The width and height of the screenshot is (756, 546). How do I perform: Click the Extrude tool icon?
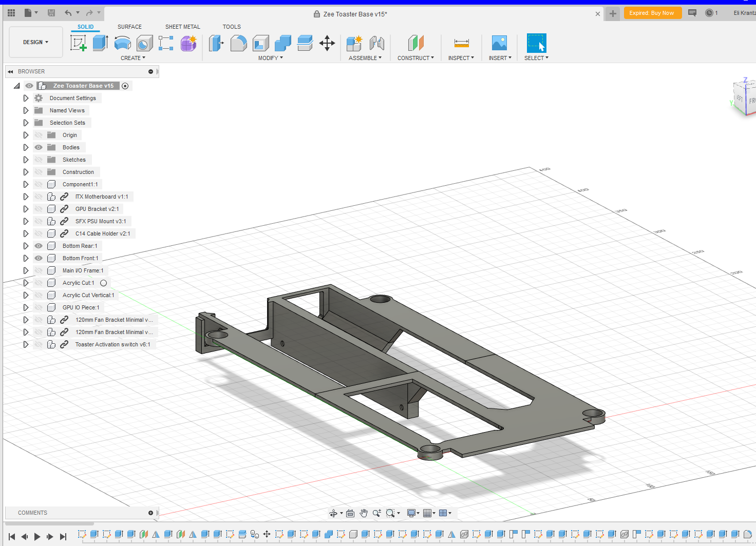click(x=100, y=43)
